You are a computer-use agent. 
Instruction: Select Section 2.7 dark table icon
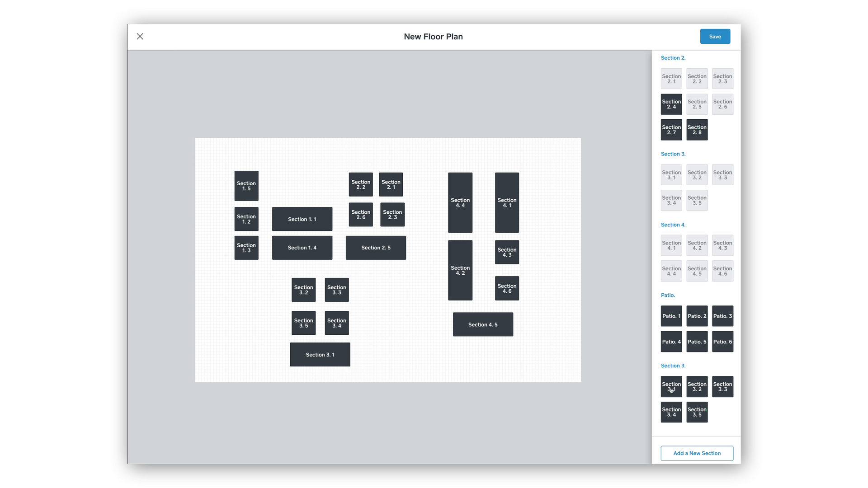click(671, 130)
